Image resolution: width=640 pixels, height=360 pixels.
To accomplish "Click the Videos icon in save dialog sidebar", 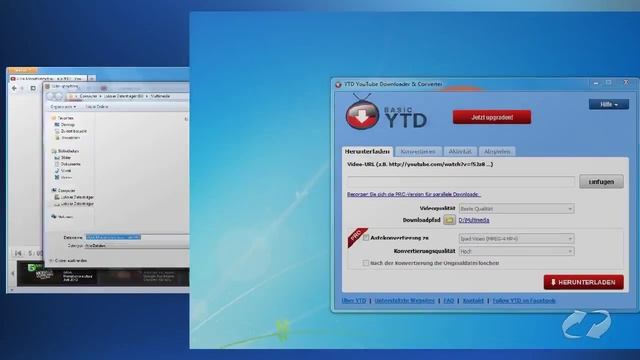I will [57, 177].
